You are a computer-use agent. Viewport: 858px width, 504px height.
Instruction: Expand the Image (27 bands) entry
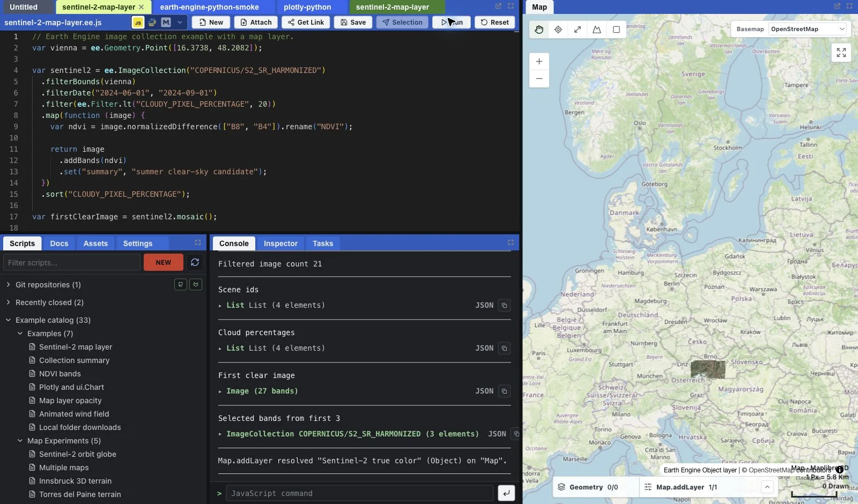click(x=220, y=391)
